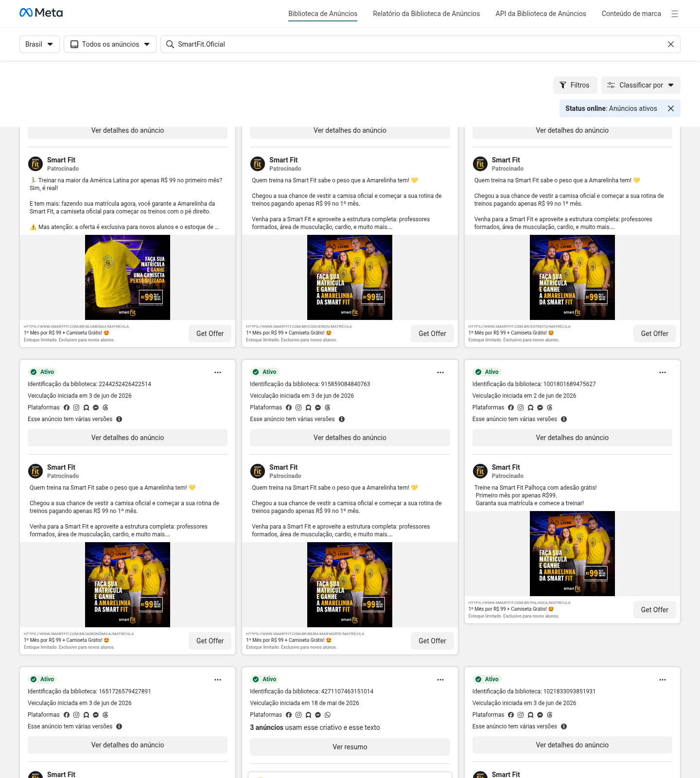
Task: Open the hamburger menu in header
Action: [675, 14]
